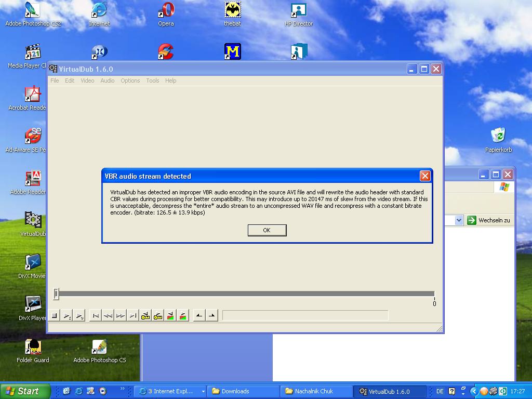This screenshot has width=532, height=399.
Task: Select HP Director desktop icon
Action: (299, 14)
